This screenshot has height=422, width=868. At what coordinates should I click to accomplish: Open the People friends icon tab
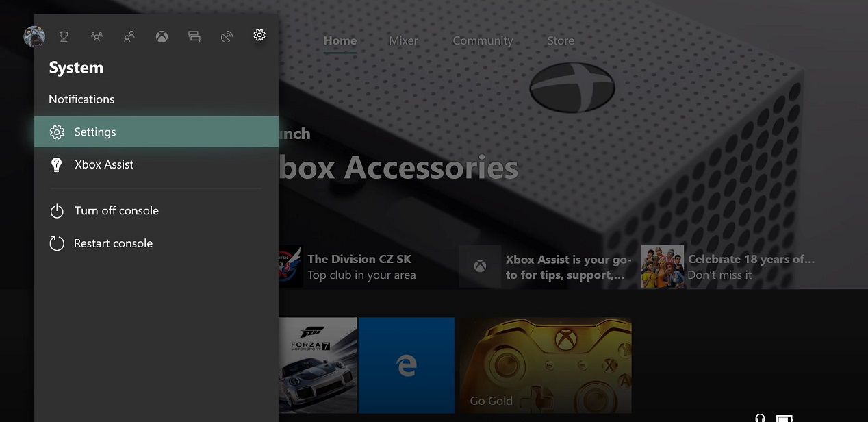point(129,36)
